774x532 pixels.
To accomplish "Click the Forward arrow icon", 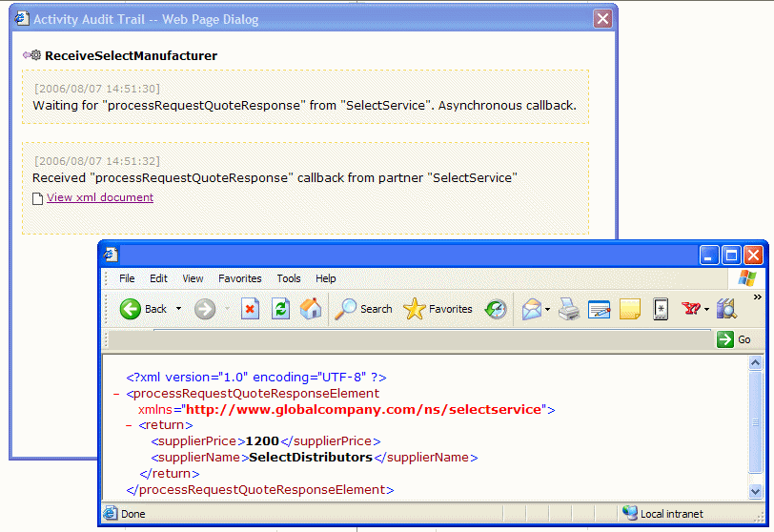I will pyautogui.click(x=205, y=310).
